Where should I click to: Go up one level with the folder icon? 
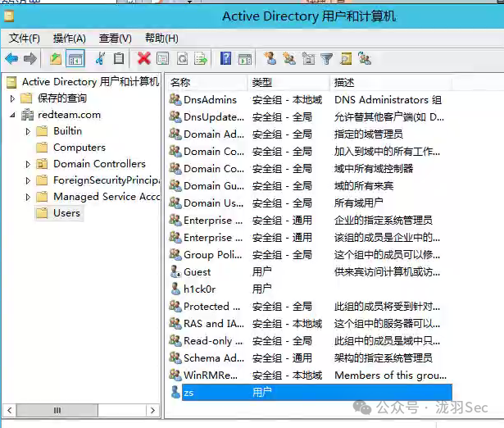[56, 59]
